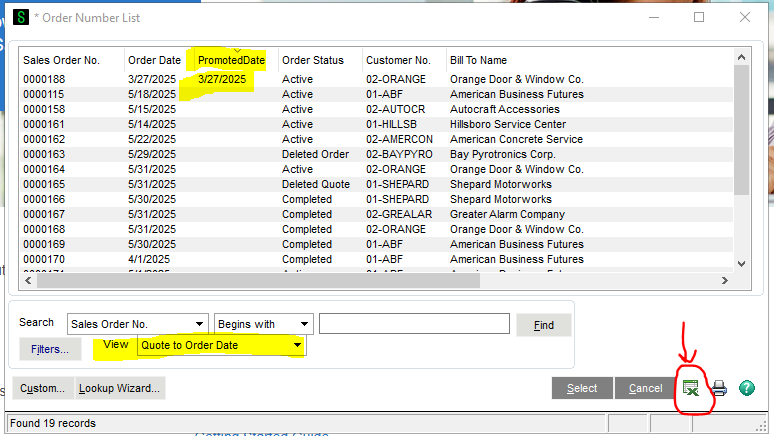Viewport: 774px width, 436px height.
Task: Click in the search text input field
Action: click(x=414, y=324)
